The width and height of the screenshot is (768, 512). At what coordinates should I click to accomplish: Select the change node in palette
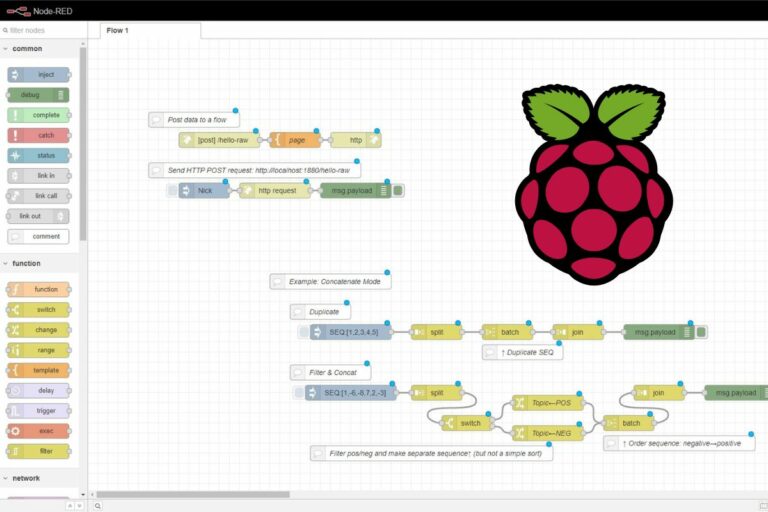click(x=39, y=330)
